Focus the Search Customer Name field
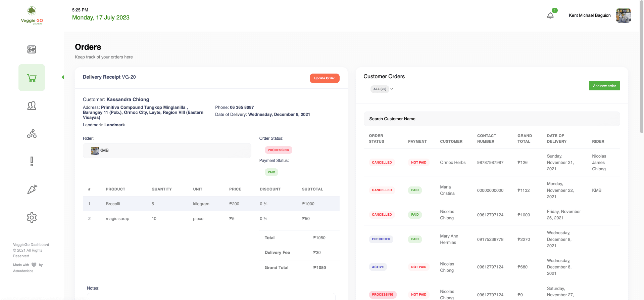Viewport: 644px width, 300px height. 492,119
